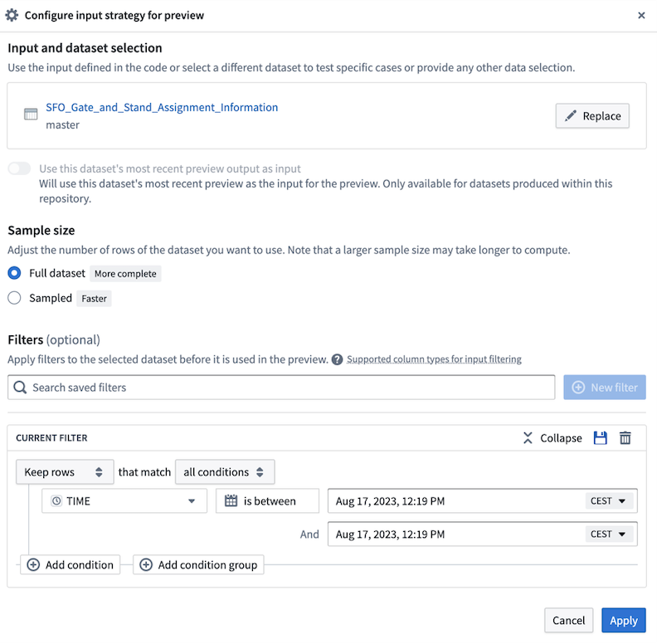The width and height of the screenshot is (657, 644).
Task: Open the is between operator selector
Action: tap(267, 501)
